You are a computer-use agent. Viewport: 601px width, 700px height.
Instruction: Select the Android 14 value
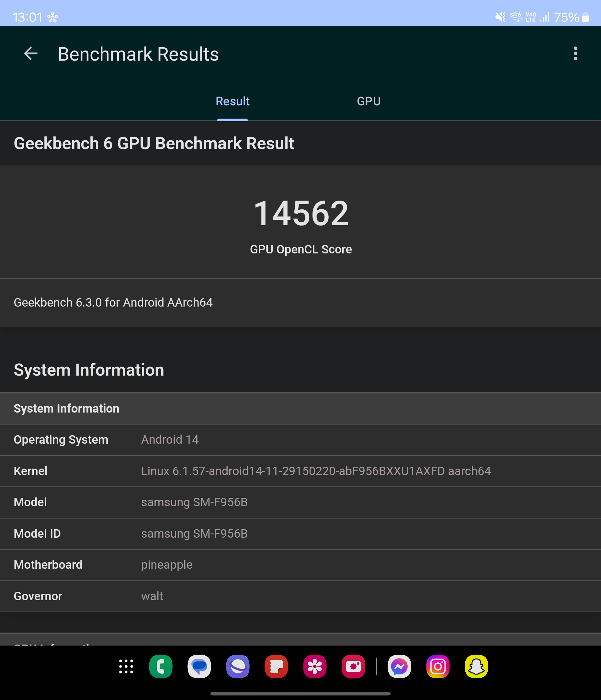pos(170,439)
